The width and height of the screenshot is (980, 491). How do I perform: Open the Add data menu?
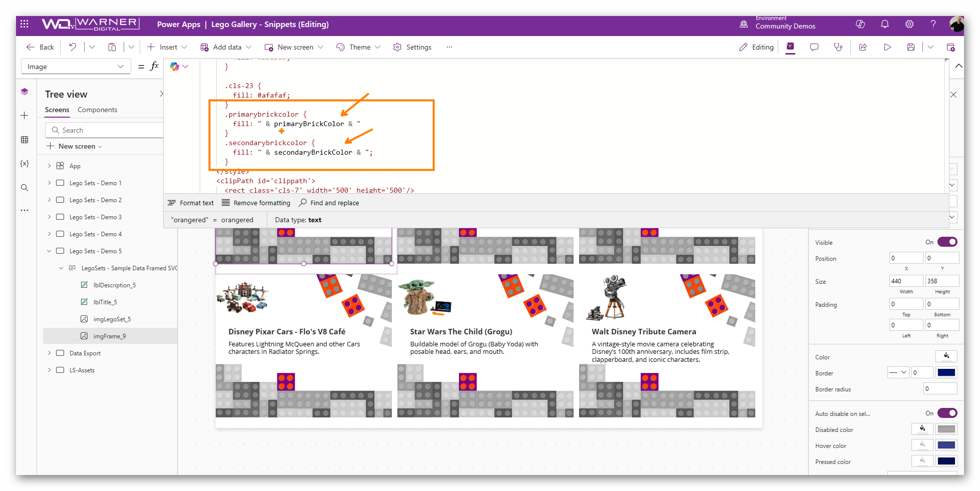(226, 47)
